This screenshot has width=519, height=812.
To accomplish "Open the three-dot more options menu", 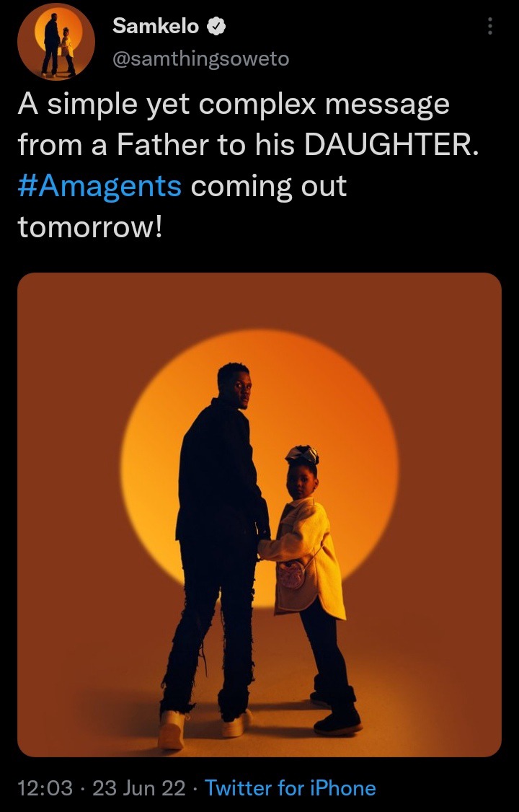I will [x=489, y=26].
